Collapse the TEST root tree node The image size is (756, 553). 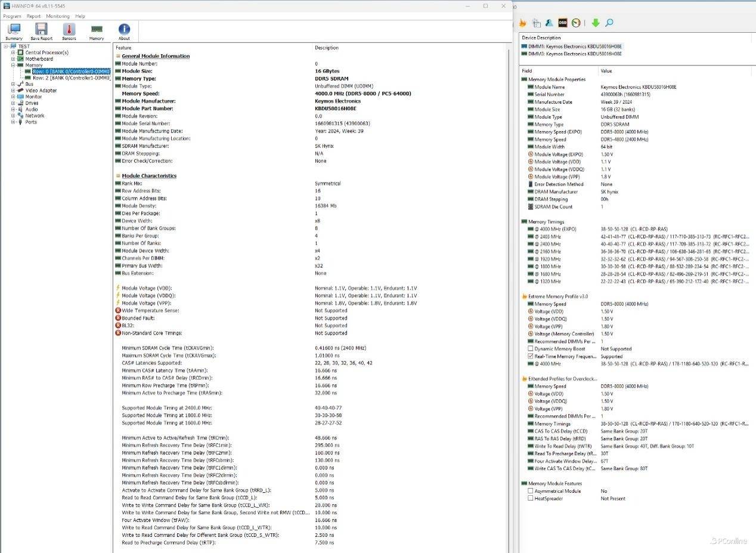[x=5, y=46]
